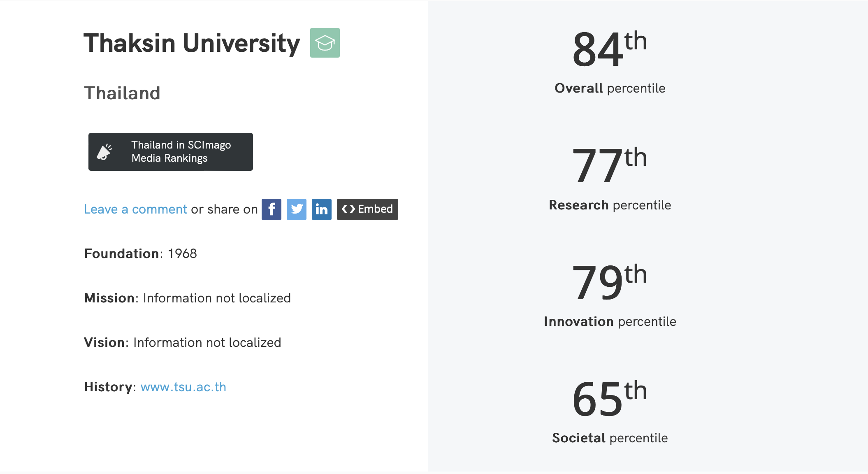This screenshot has height=474, width=868.
Task: Click the Vision information line
Action: coord(182,342)
